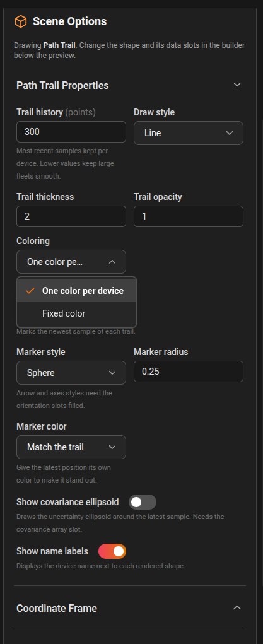Image resolution: width=263 pixels, height=644 pixels.
Task: Open the Marker color dropdown
Action: click(71, 447)
